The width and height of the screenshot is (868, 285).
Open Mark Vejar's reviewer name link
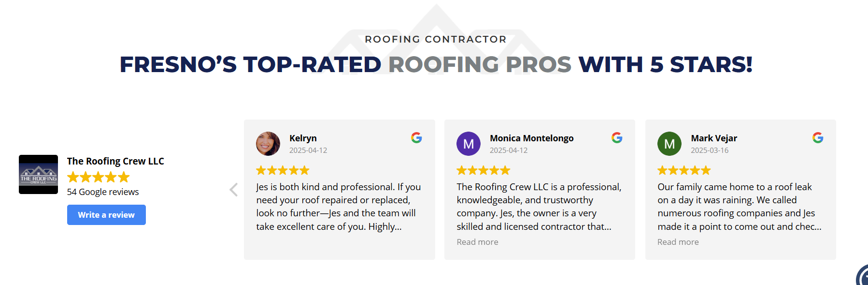(x=714, y=138)
